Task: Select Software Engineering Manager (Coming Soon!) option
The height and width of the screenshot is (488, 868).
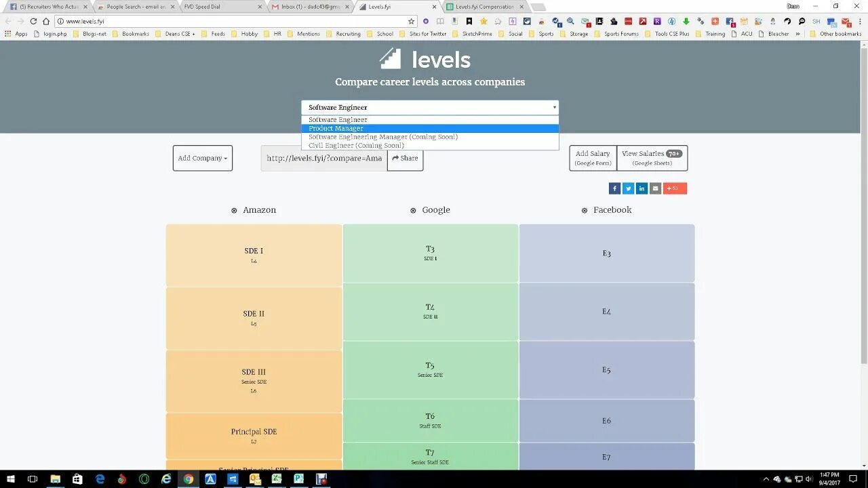Action: [x=430, y=137]
